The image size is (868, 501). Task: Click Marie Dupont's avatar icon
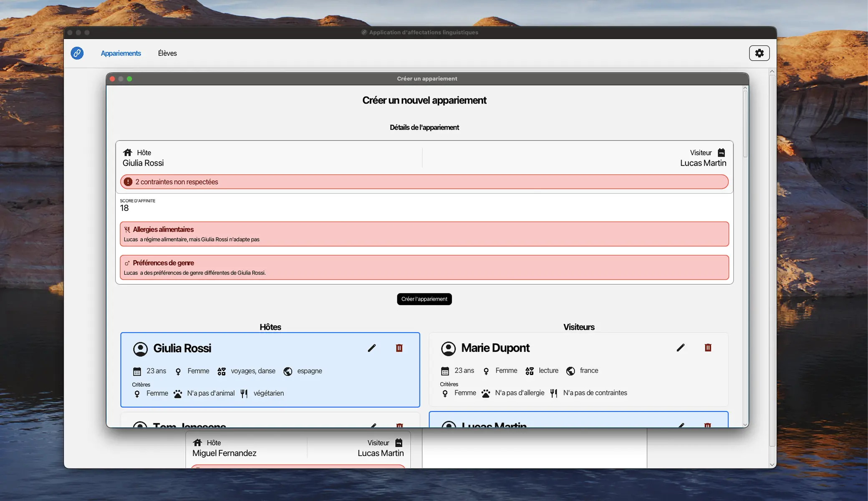tap(449, 349)
